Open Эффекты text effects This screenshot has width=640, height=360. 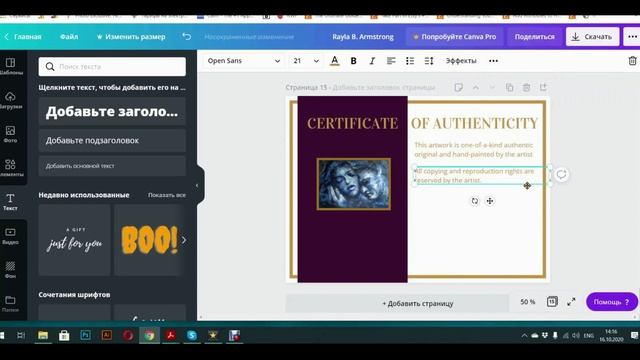[x=461, y=61]
